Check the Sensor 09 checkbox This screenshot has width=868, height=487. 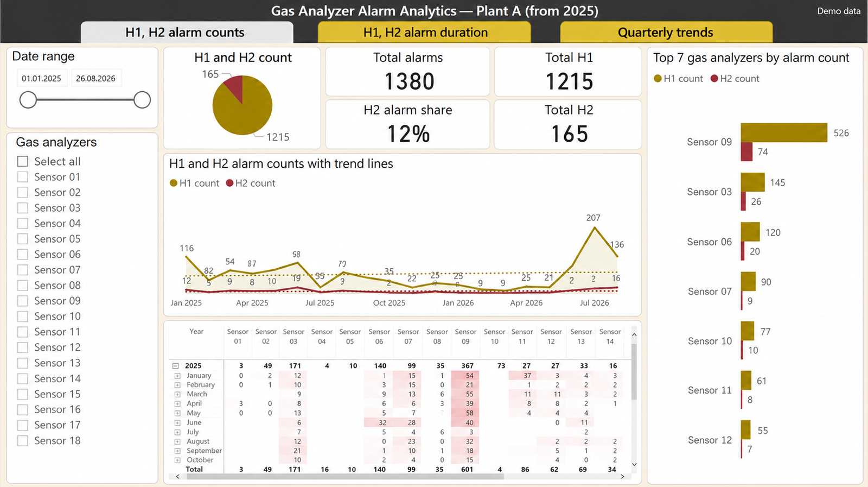coord(23,301)
